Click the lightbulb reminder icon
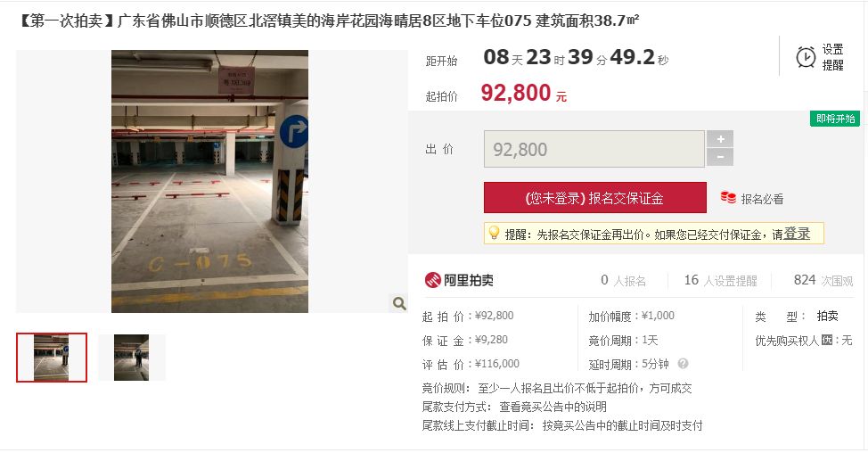Screen dimensions: 868x453 [494, 233]
